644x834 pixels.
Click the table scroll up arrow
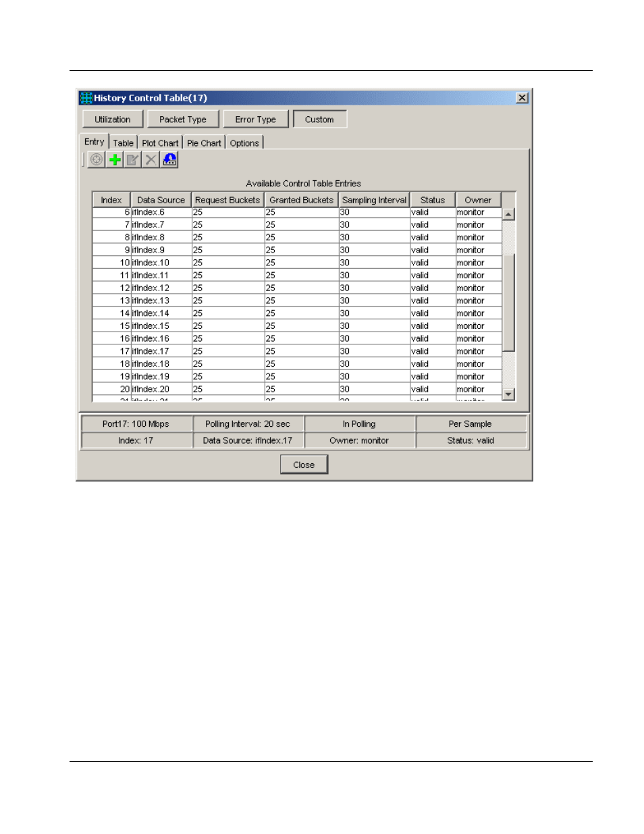coord(509,214)
